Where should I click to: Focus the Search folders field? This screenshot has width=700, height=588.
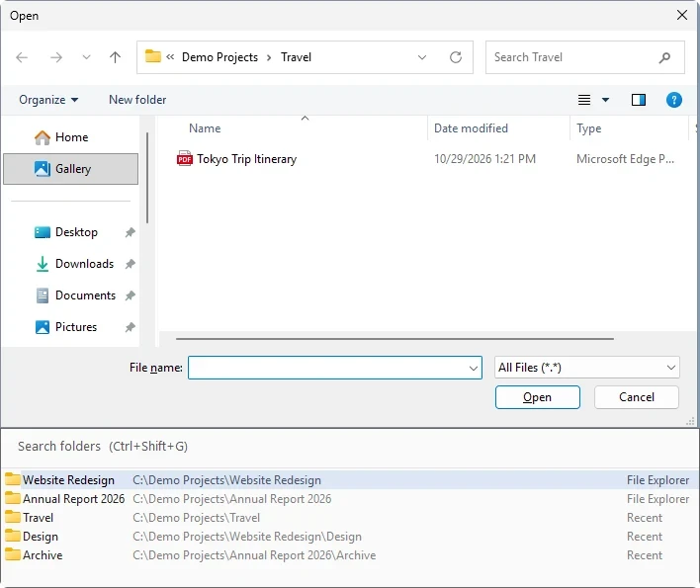tap(350, 446)
